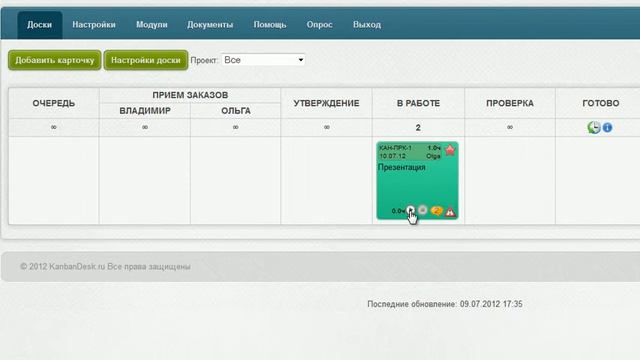Image resolution: width=640 pixels, height=360 pixels.
Task: Click the limit value 2 under В работе
Action: (418, 128)
